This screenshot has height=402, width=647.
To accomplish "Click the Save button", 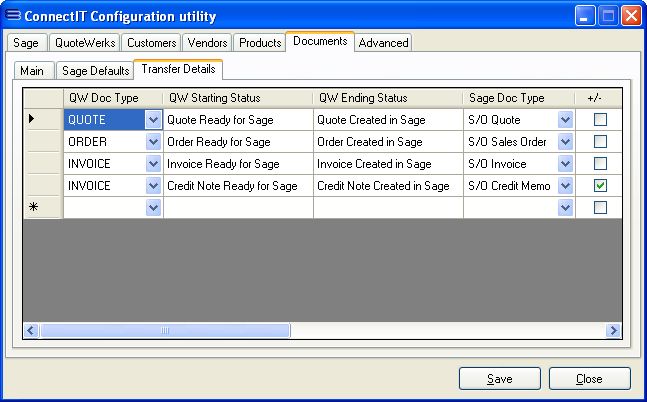I will click(500, 378).
